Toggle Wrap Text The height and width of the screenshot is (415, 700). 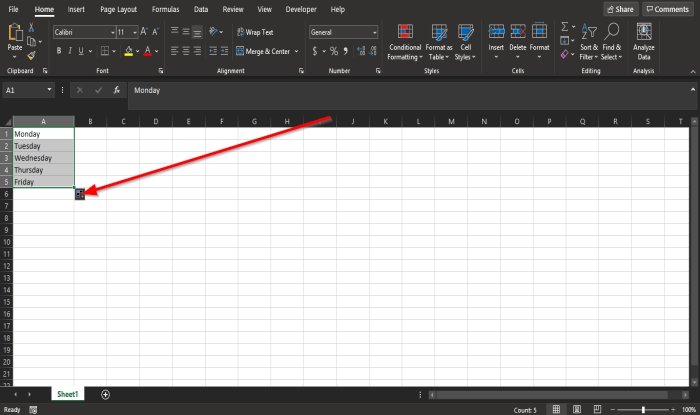pos(254,32)
